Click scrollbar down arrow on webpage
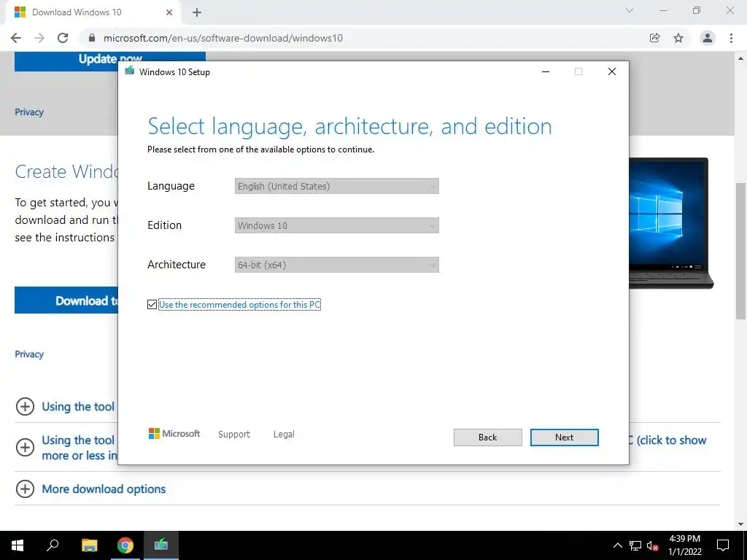This screenshot has width=747, height=560. tap(740, 524)
